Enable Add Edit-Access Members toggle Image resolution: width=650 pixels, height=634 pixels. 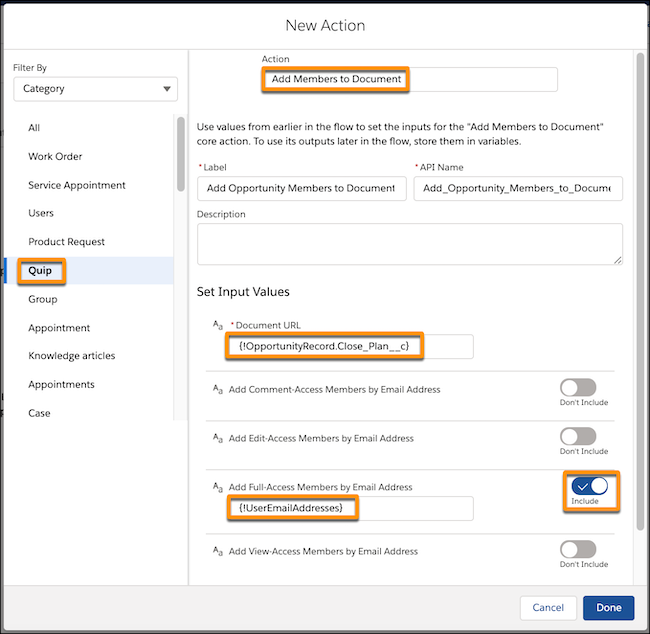click(578, 436)
